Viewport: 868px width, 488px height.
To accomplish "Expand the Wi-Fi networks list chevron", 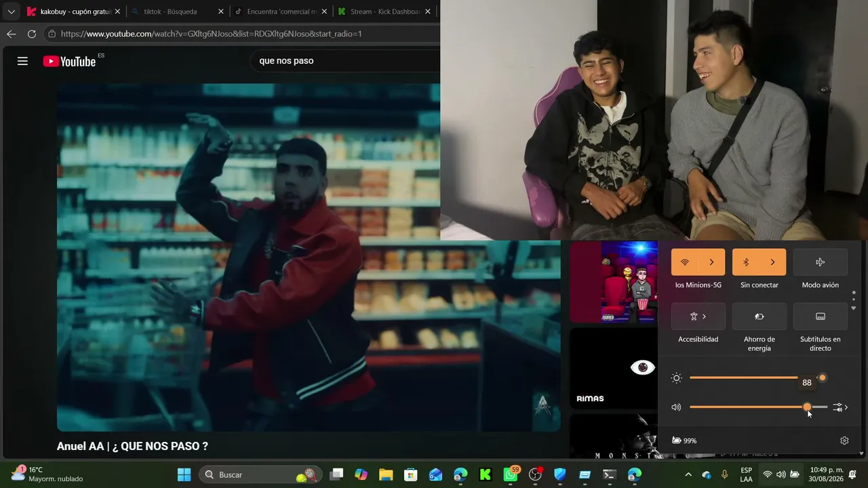I will (x=711, y=262).
